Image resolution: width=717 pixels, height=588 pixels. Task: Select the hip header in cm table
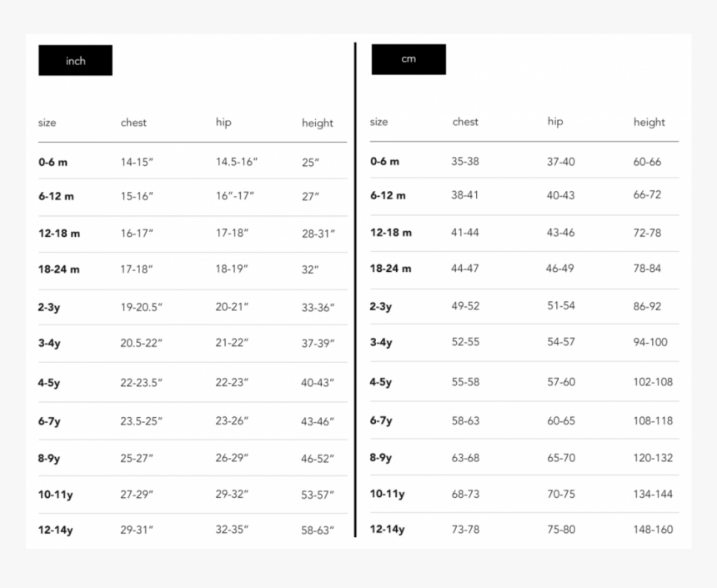555,122
